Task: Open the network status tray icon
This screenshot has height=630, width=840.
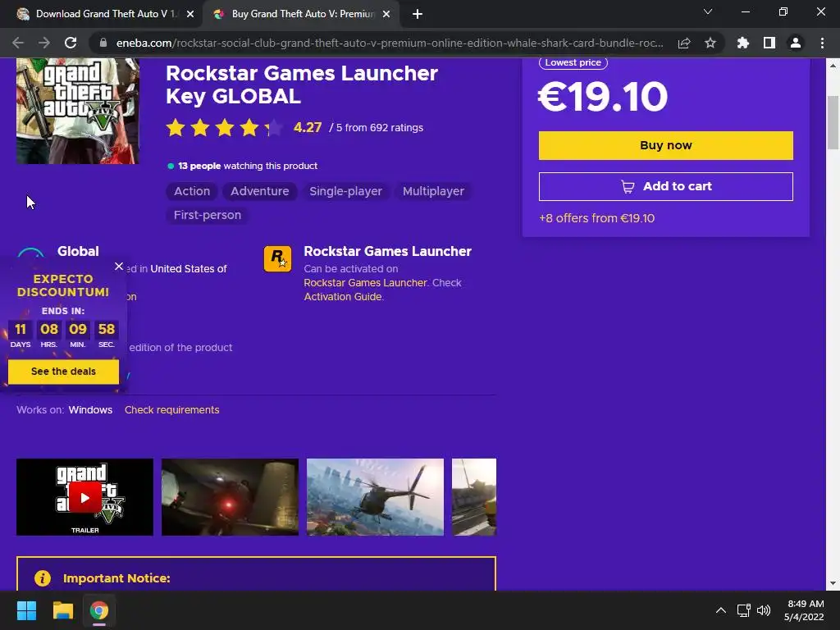Action: click(x=743, y=610)
